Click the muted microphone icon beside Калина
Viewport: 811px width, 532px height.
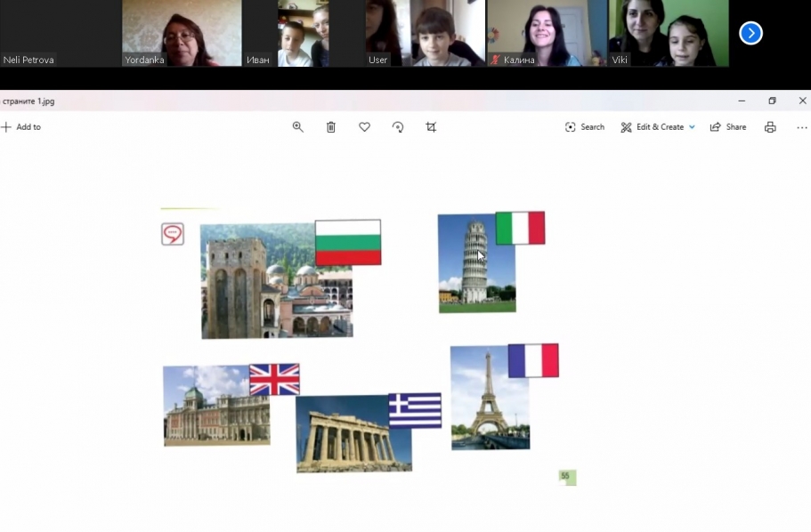coord(495,60)
